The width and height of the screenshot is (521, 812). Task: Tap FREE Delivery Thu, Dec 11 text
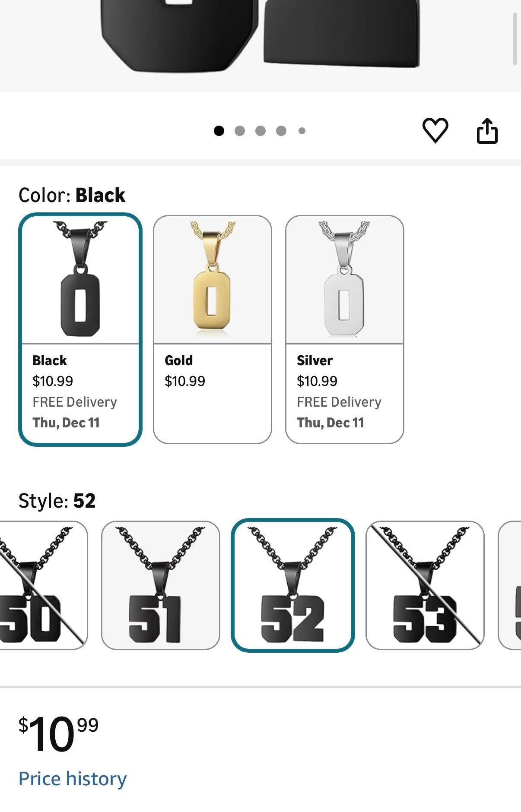74,412
